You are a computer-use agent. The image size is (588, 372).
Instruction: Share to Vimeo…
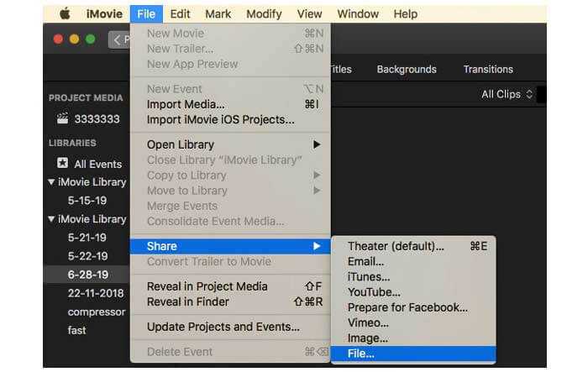413,322
